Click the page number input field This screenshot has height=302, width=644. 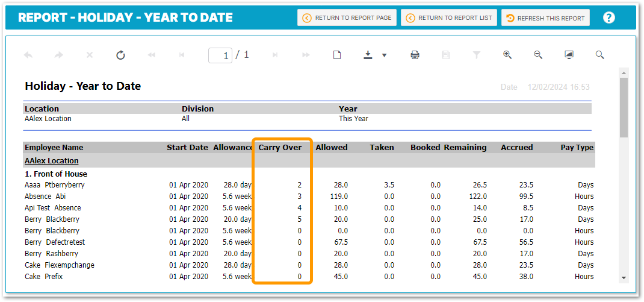220,55
